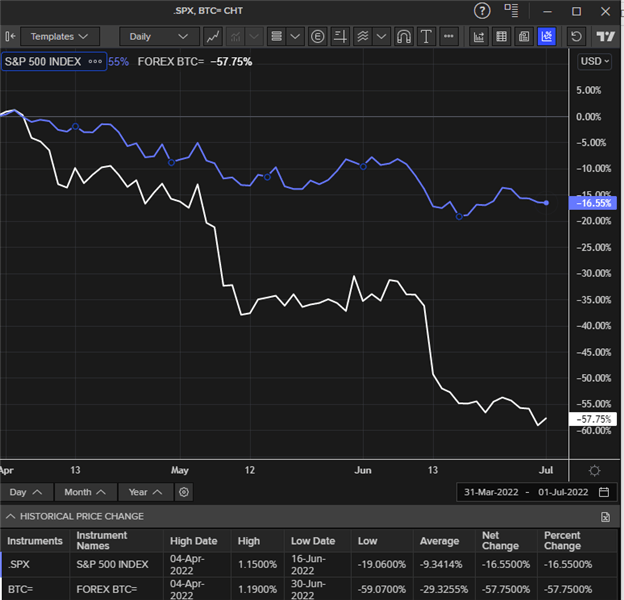Click the reset/undo circular arrow icon
This screenshot has height=600, width=624.
576,37
